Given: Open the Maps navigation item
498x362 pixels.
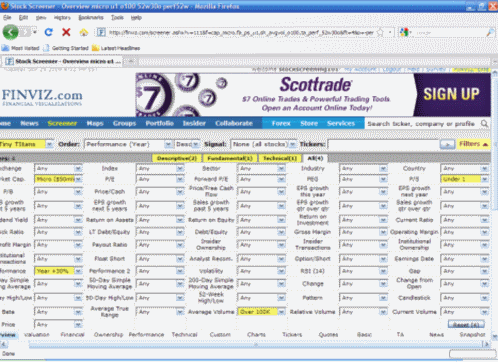Looking at the screenshot, I should (95, 123).
